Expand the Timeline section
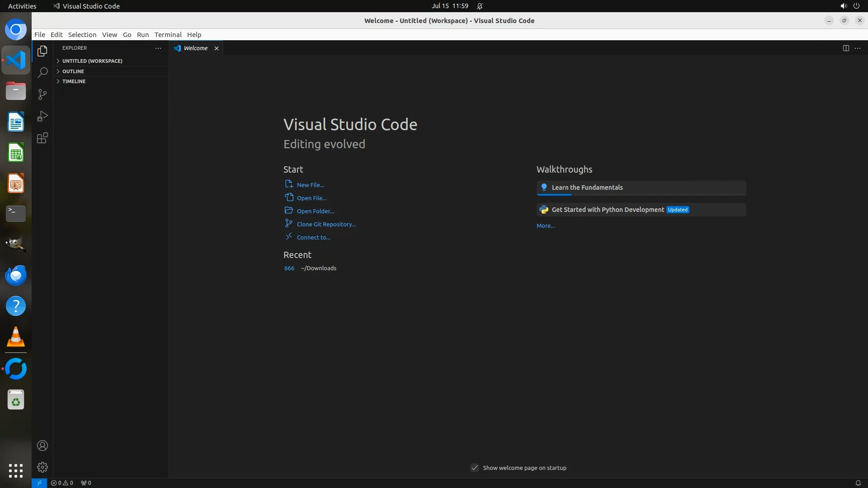Screen dimensions: 868x488 74,81
